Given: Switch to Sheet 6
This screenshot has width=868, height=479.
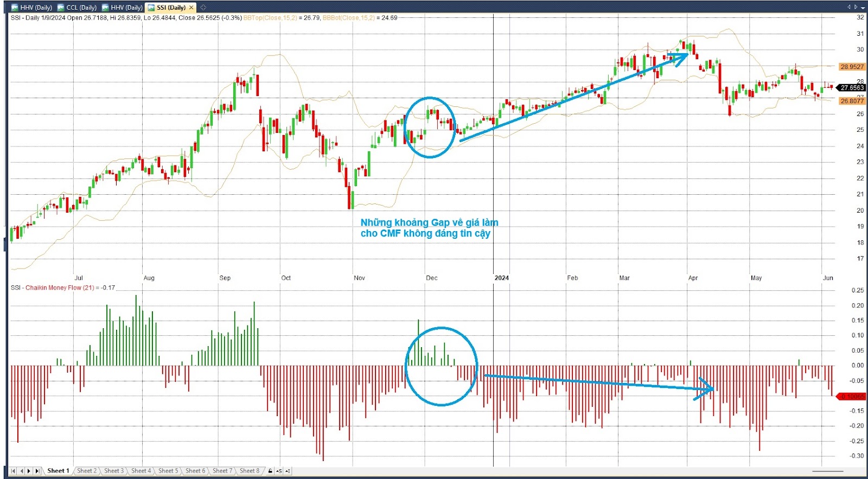Looking at the screenshot, I should [x=195, y=471].
